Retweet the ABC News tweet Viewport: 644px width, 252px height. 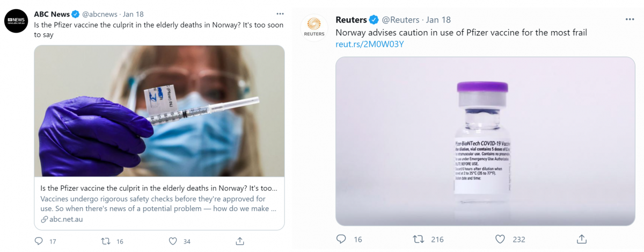pos(106,241)
